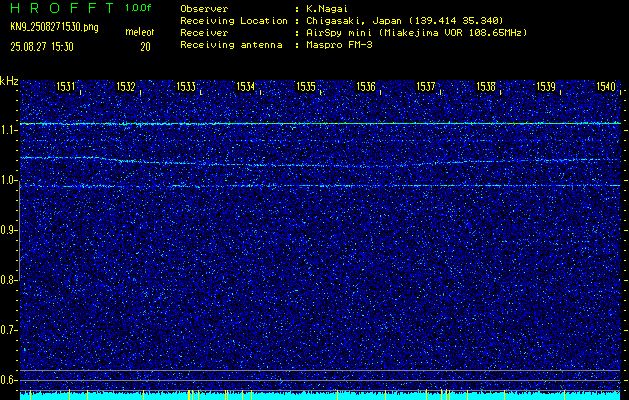Click the Receiving Location label

tap(234, 21)
